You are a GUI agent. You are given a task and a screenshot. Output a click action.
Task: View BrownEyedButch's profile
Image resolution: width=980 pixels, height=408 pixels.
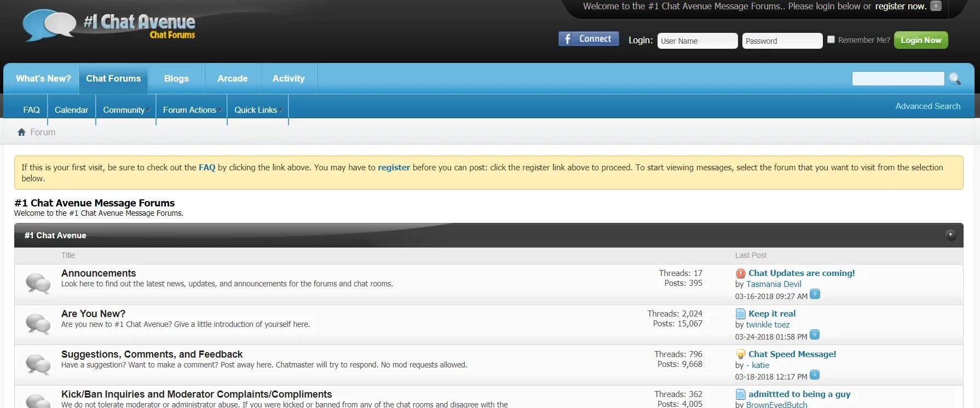pyautogui.click(x=776, y=405)
